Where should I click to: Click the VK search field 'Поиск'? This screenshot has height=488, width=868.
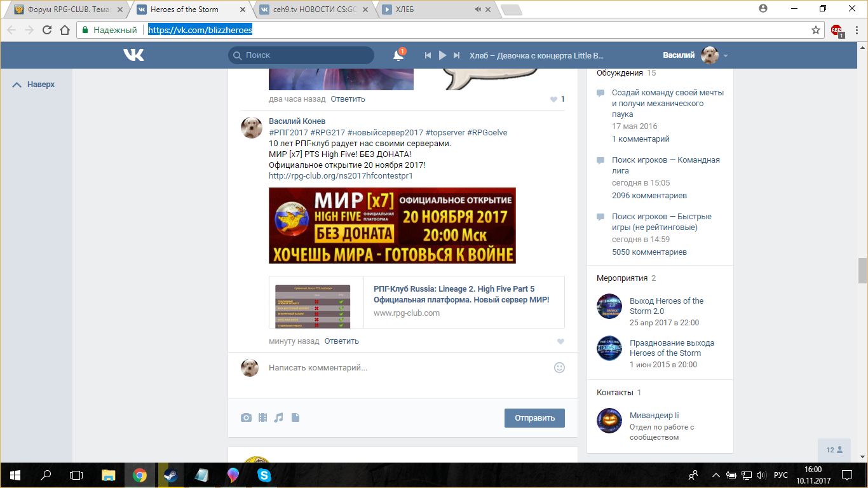coord(301,55)
